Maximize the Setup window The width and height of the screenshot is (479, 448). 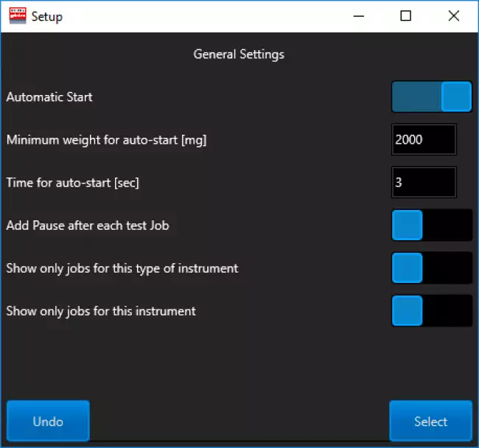click(x=405, y=15)
